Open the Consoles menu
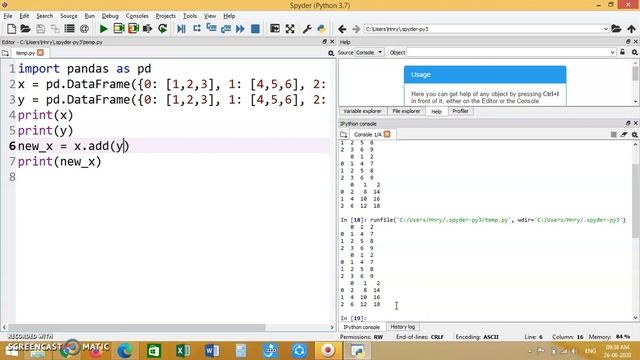The width and height of the screenshot is (640, 360). pyautogui.click(x=137, y=16)
